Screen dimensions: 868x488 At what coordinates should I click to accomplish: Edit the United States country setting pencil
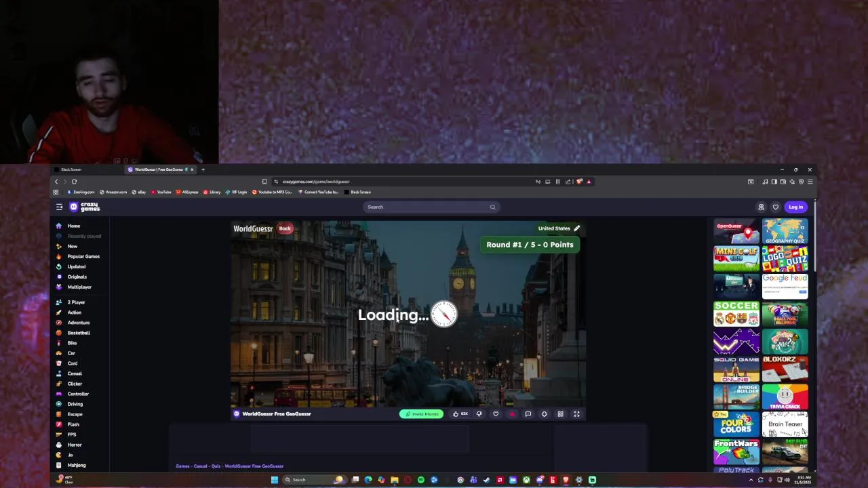tap(576, 228)
